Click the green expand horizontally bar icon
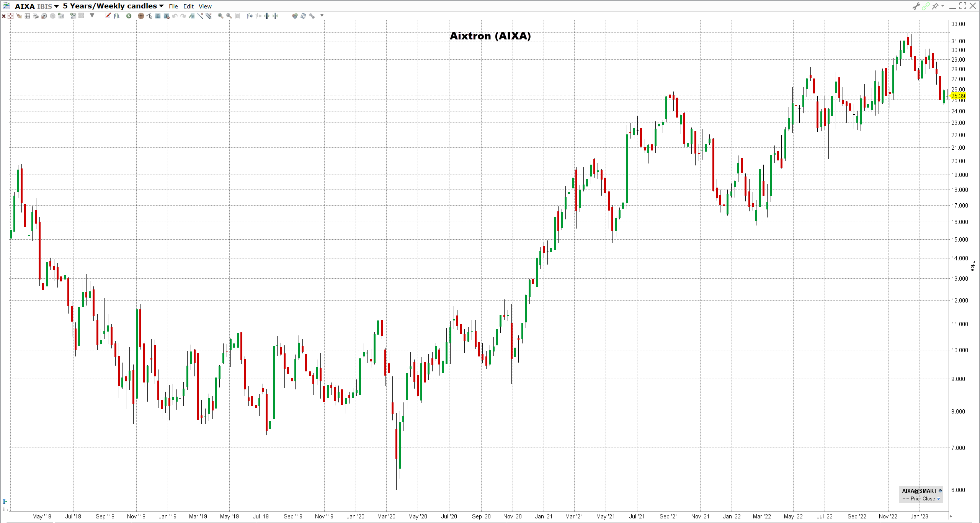The image size is (980, 523). click(x=267, y=16)
